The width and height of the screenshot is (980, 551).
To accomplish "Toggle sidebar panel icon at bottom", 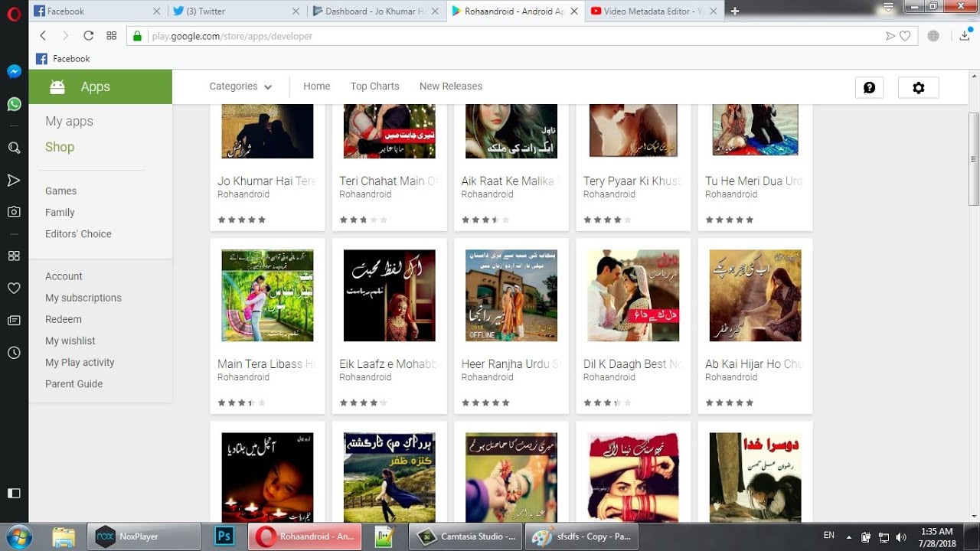I will click(x=14, y=494).
